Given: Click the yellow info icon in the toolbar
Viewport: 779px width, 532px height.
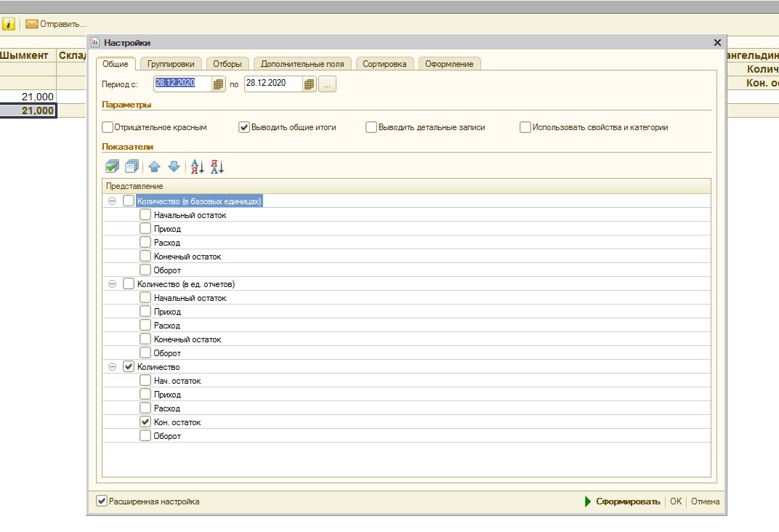Looking at the screenshot, I should 9,24.
